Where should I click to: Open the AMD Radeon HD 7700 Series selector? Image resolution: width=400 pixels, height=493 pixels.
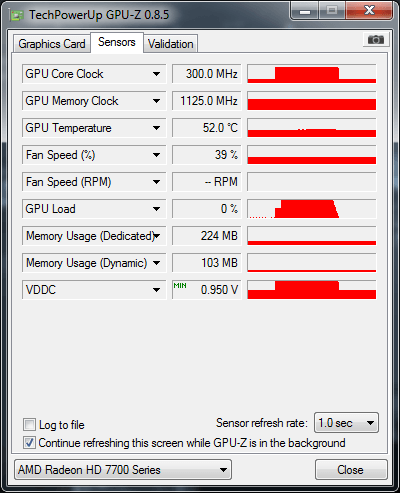(123, 470)
